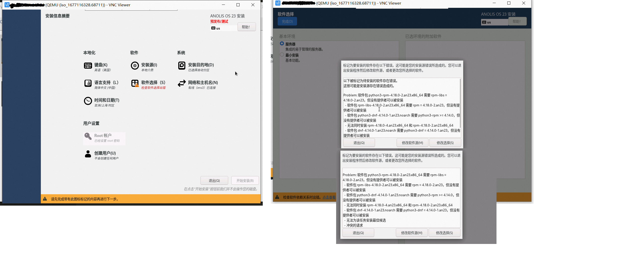Screen dimensions: 644x278
Task: Click Done (完成) button in software selection
Action: click(x=287, y=21)
